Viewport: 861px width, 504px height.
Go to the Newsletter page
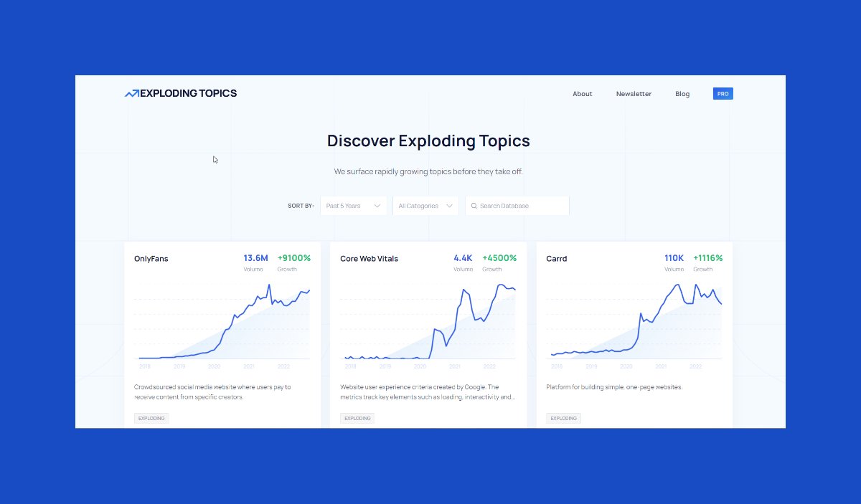pos(634,94)
